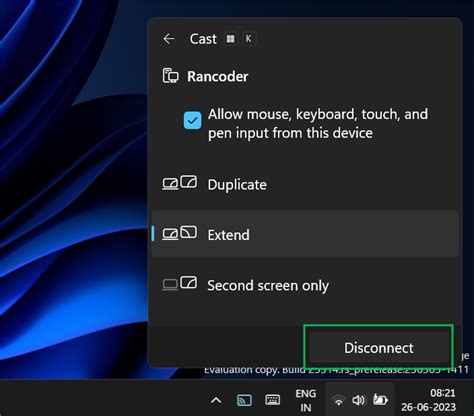This screenshot has width=474, height=416.
Task: Click the Rancoder device icon
Action: coord(170,76)
